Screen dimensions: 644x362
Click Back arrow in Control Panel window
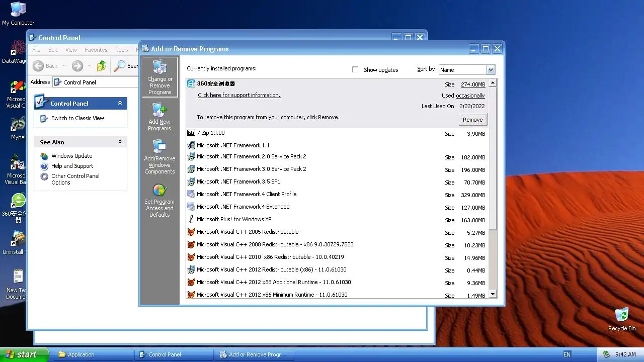pyautogui.click(x=38, y=66)
